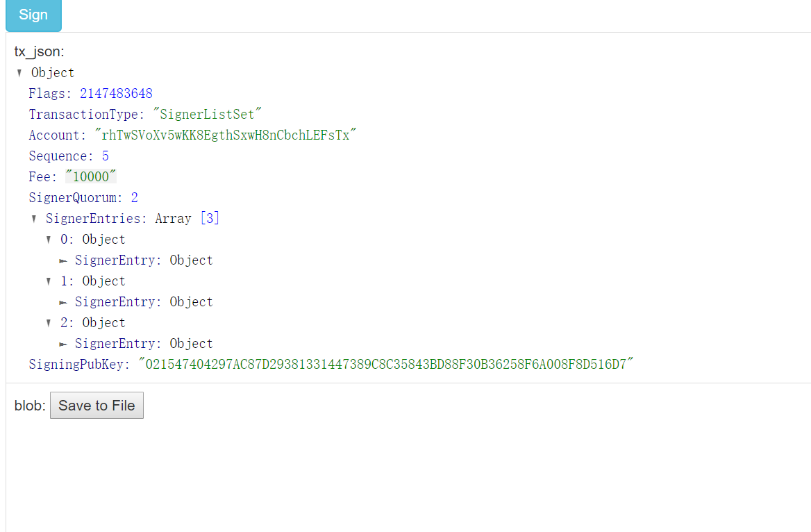Collapse the 0: Object entry
Viewport: 811px width, 532px height.
pos(48,239)
